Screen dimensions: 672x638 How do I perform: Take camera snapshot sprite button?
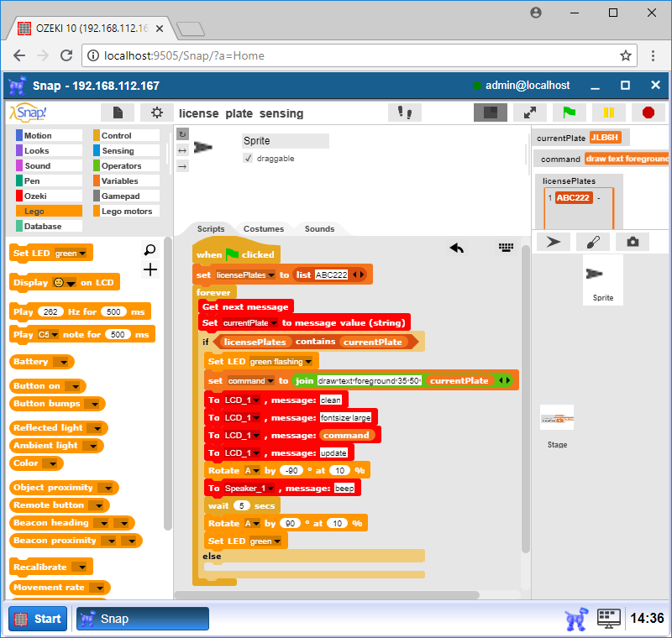(x=633, y=242)
